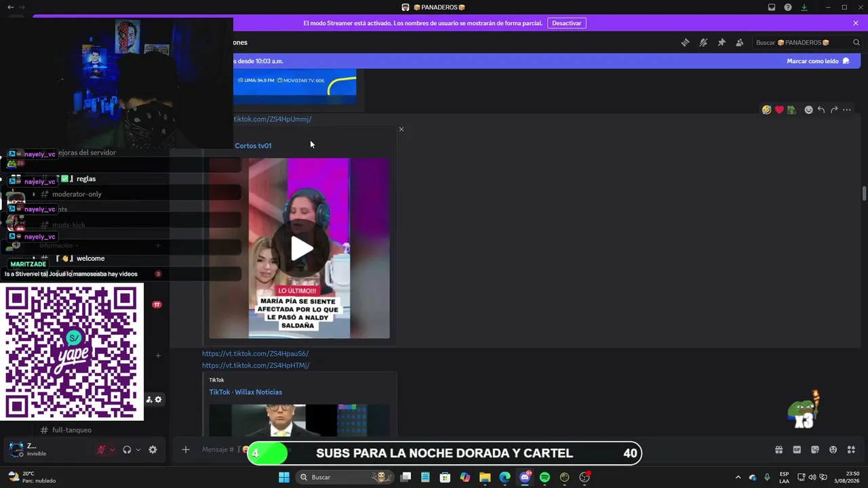React with the green frog emoji
This screenshot has width=868, height=488.
[791, 110]
